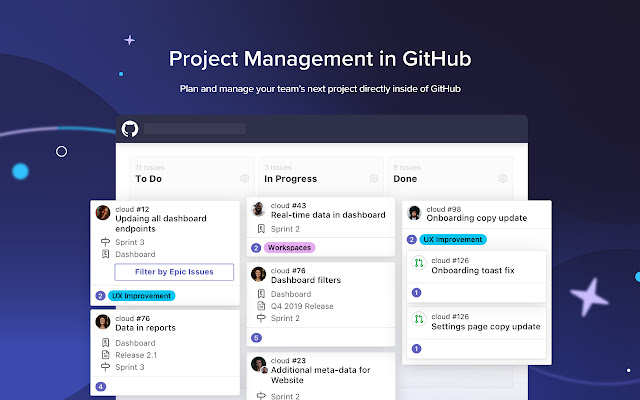The height and width of the screenshot is (400, 640).
Task: Click Sprint 2 on Dashboard filters card
Action: 285,318
